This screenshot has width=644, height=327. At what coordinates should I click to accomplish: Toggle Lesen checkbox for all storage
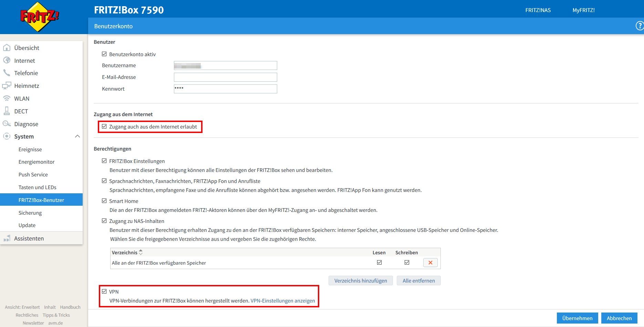click(379, 263)
